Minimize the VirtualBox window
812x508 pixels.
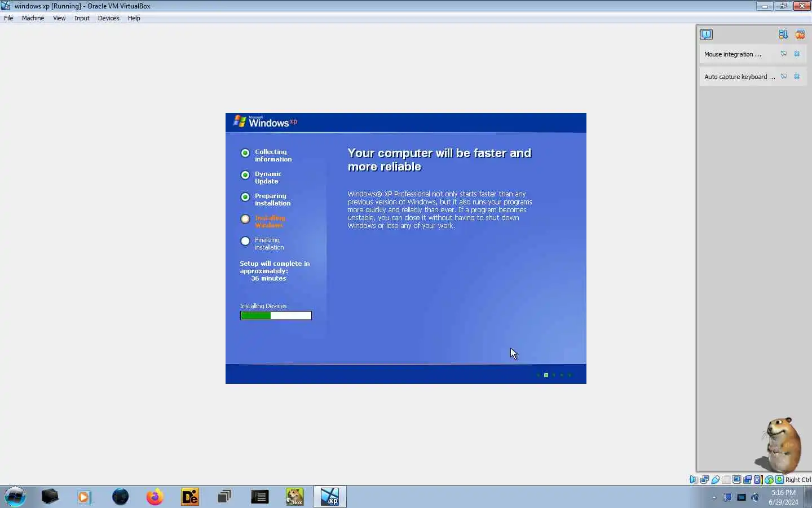(x=765, y=6)
